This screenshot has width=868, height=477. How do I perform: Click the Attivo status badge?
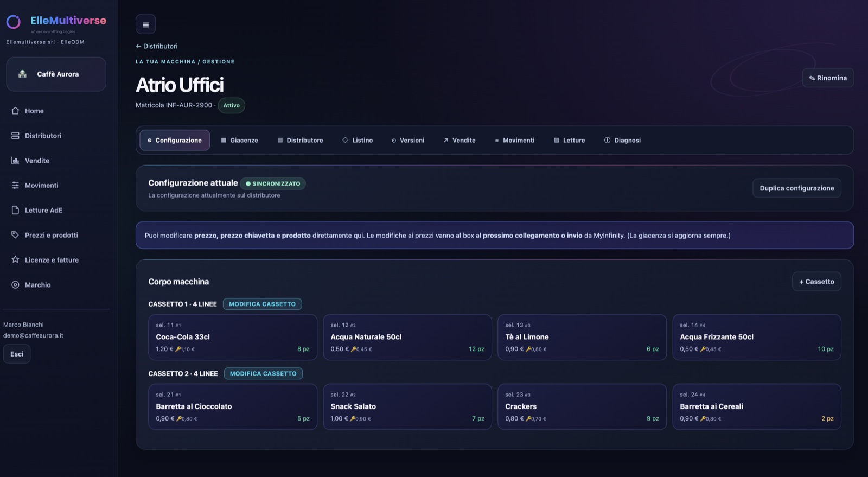(x=231, y=105)
